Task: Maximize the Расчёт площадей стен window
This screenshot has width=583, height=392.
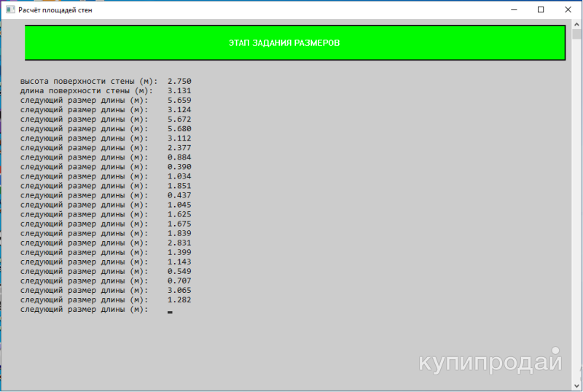Action: [x=540, y=10]
